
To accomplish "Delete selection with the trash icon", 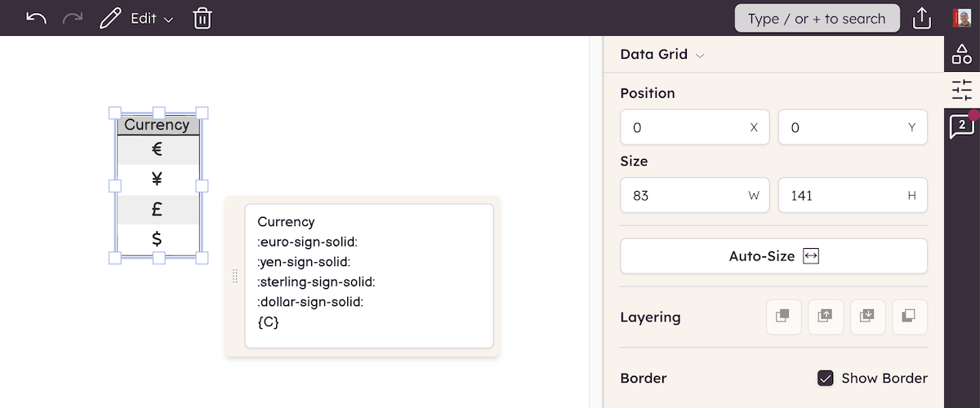I will (x=203, y=18).
